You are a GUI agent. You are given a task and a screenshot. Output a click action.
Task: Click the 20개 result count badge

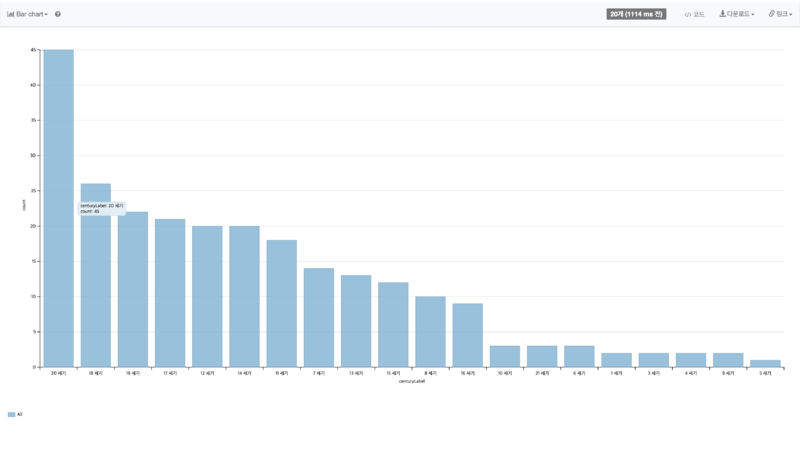(x=636, y=14)
